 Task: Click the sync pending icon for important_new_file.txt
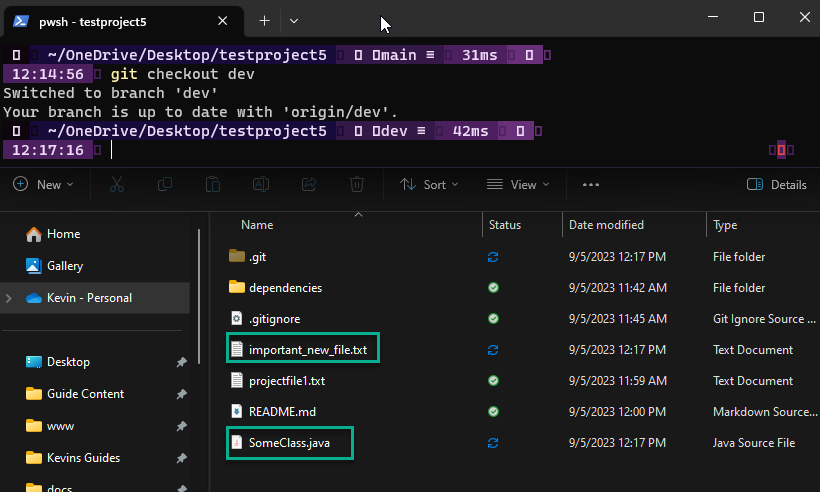click(x=493, y=350)
